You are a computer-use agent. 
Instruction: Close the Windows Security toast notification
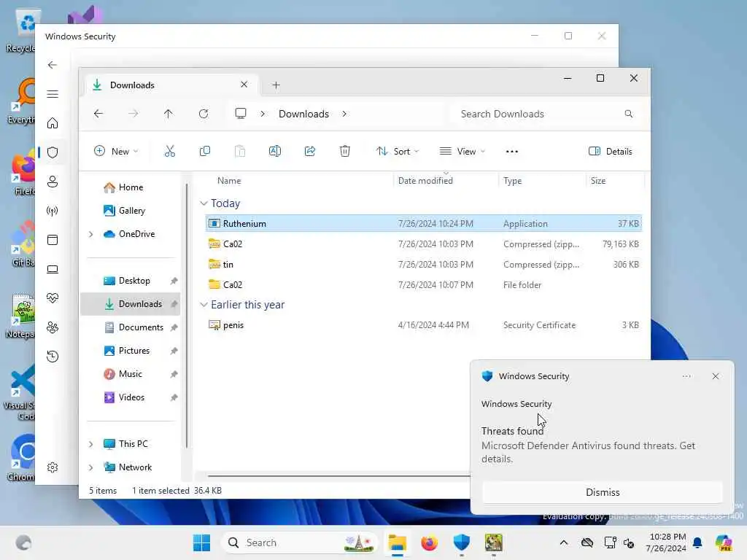(x=715, y=376)
